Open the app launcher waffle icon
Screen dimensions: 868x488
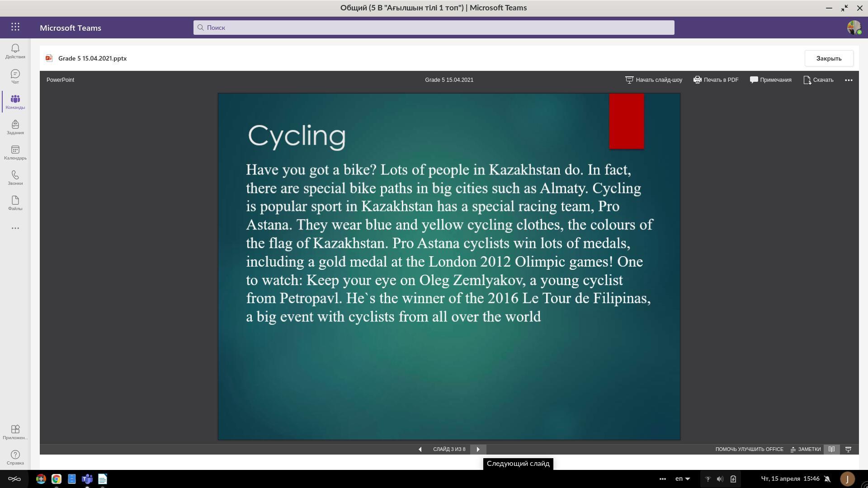click(x=15, y=27)
